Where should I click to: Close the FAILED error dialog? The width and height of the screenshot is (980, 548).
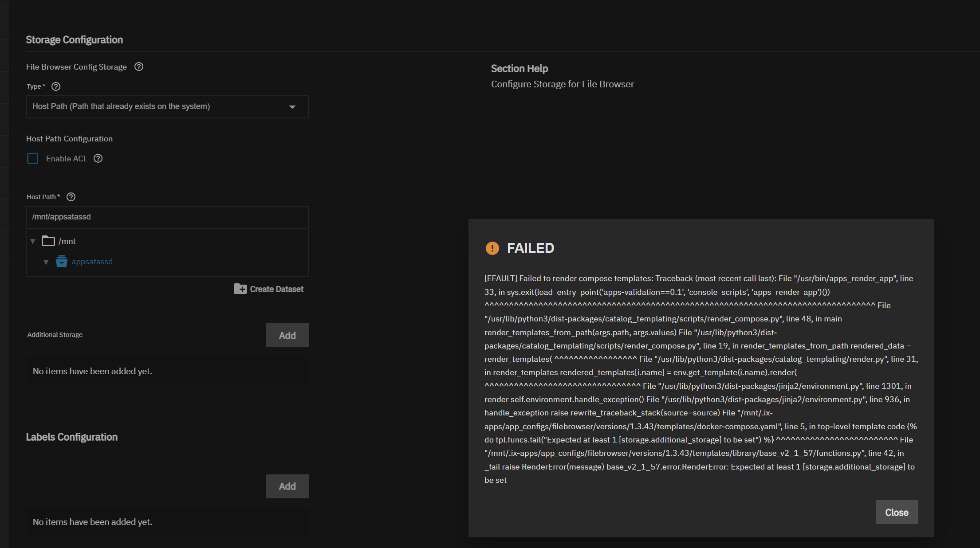pyautogui.click(x=897, y=513)
